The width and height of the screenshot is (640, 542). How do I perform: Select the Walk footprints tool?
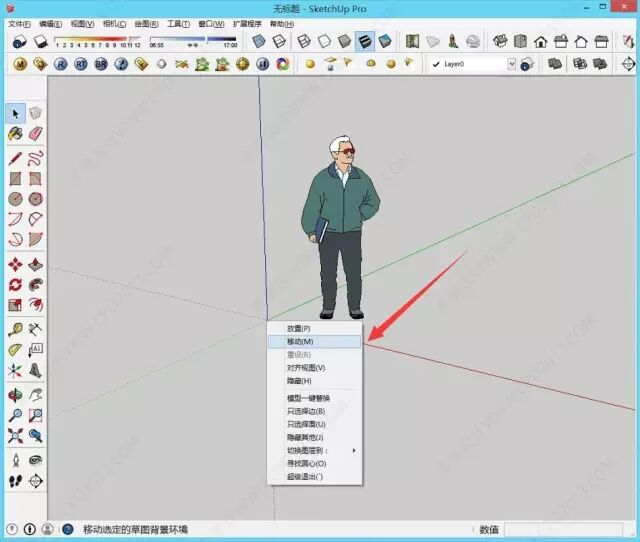pos(16,481)
